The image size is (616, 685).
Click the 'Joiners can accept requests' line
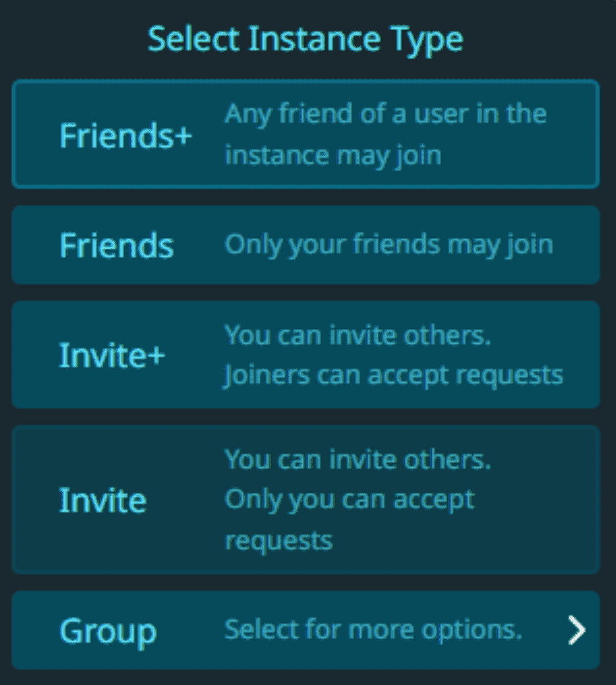click(393, 376)
